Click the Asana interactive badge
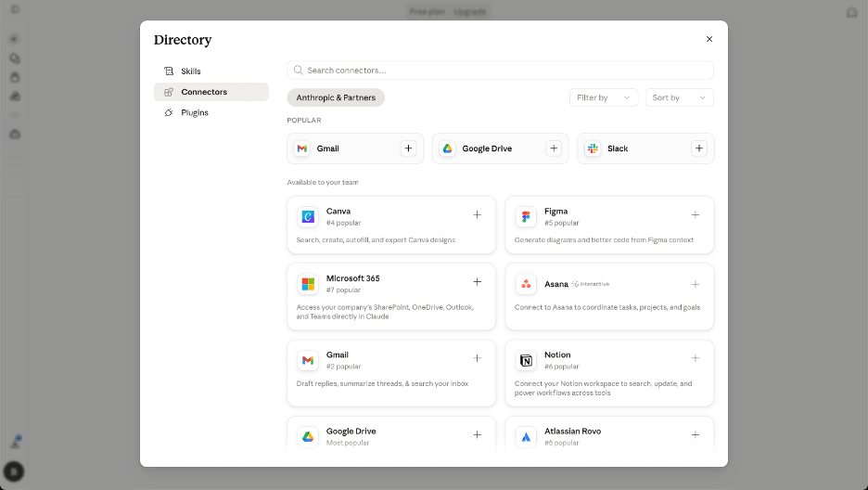Image resolution: width=868 pixels, height=490 pixels. coord(591,284)
